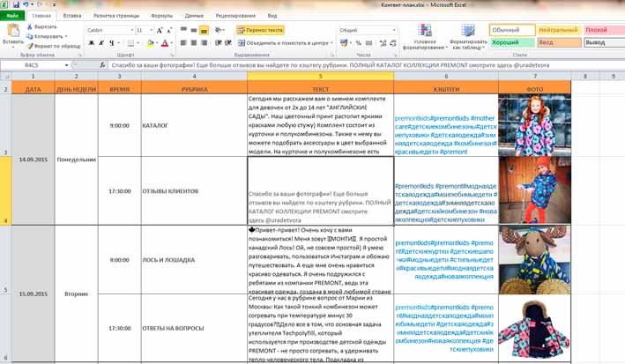Screen dimensions: 625x364
Task: Decrease decimal places
Action: point(393,42)
